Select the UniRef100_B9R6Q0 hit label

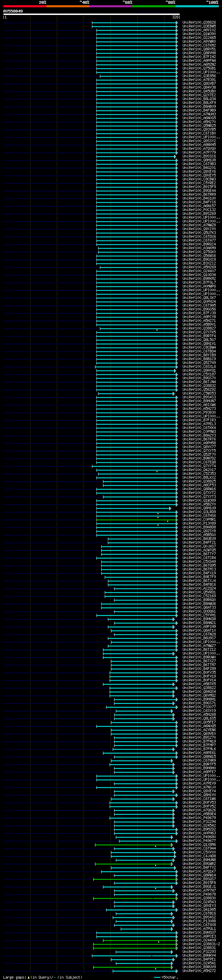pos(199,600)
